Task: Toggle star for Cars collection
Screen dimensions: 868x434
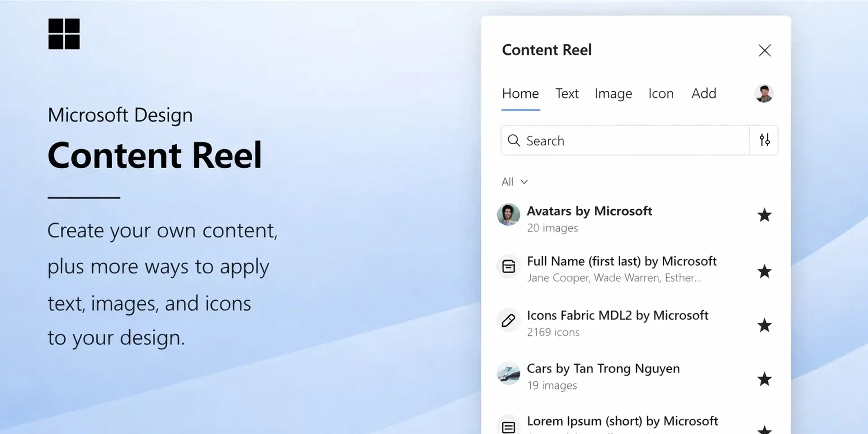Action: tap(764, 379)
